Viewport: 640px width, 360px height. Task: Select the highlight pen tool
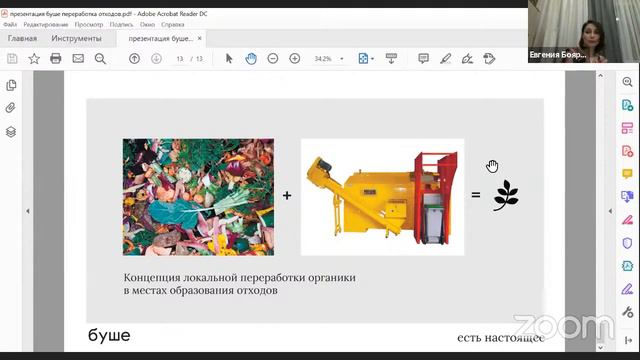pyautogui.click(x=446, y=59)
